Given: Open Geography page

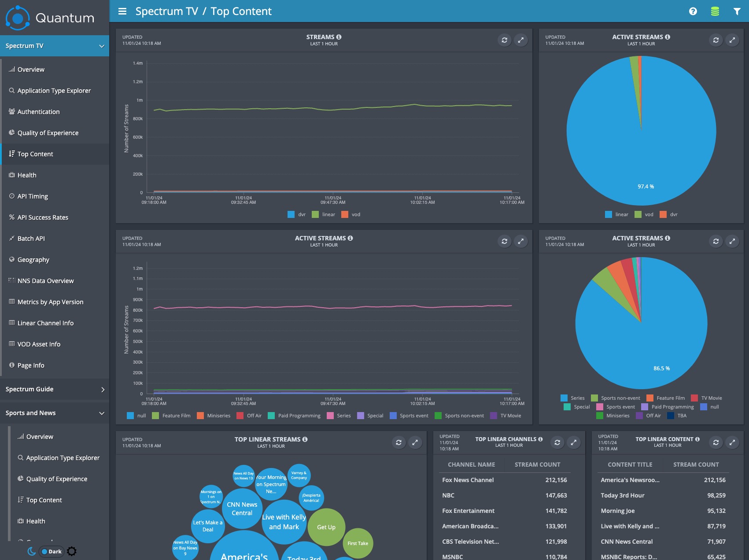Looking at the screenshot, I should pyautogui.click(x=55, y=260).
